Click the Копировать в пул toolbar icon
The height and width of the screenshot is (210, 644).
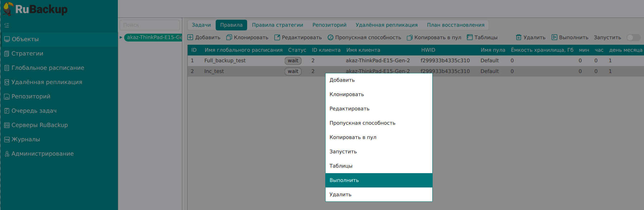pos(409,38)
